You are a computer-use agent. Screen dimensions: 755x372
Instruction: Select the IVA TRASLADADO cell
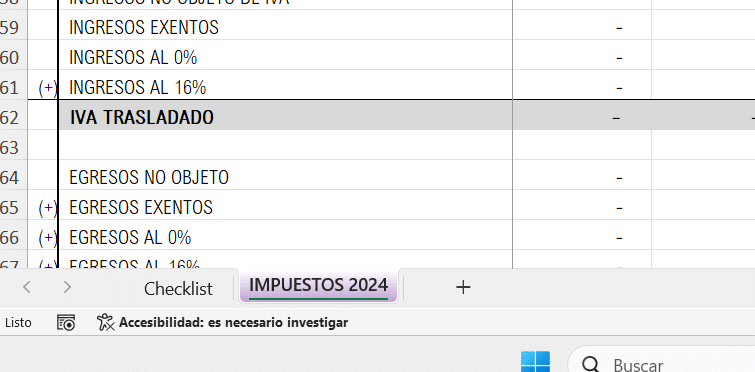pos(285,115)
